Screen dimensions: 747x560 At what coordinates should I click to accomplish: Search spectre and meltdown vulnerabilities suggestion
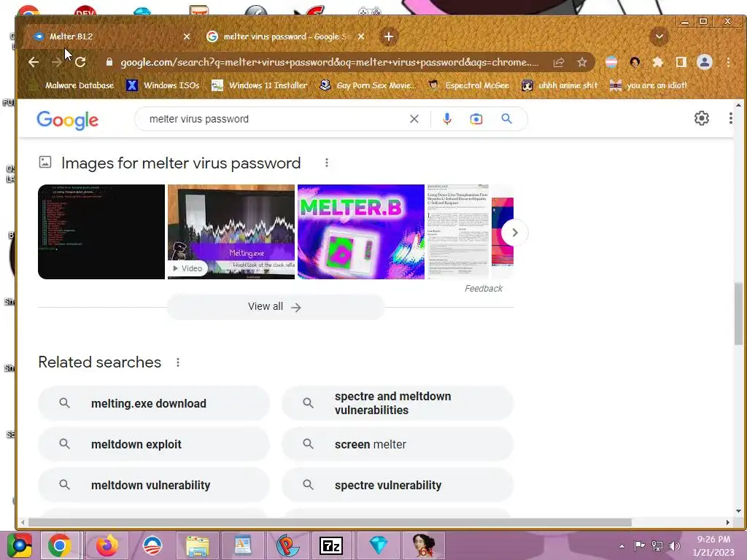point(398,403)
